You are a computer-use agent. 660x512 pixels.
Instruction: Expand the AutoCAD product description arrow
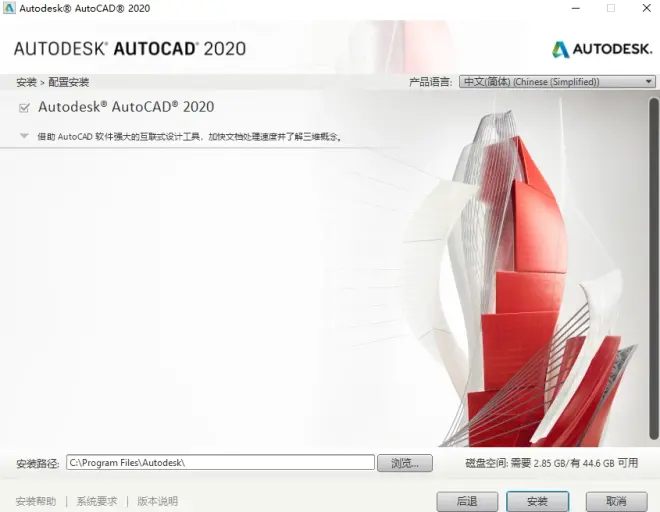tap(24, 136)
